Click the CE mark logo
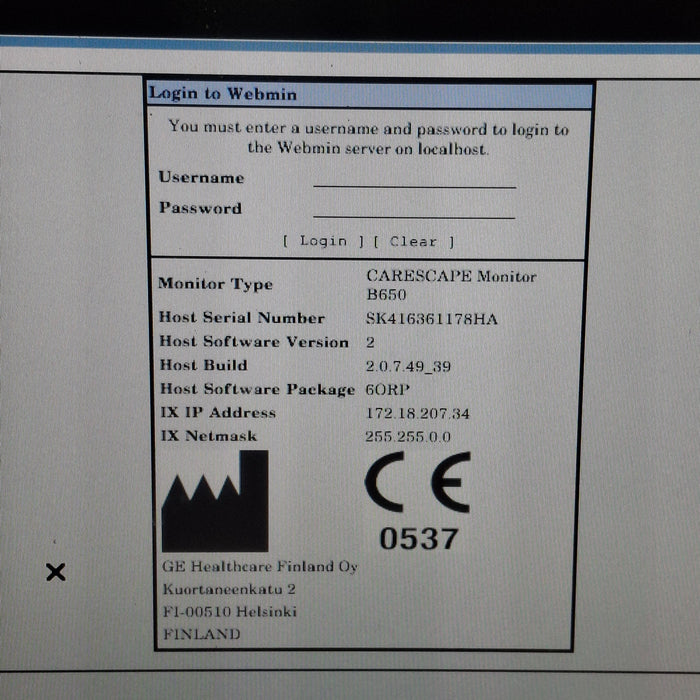The width and height of the screenshot is (700, 700). click(418, 482)
